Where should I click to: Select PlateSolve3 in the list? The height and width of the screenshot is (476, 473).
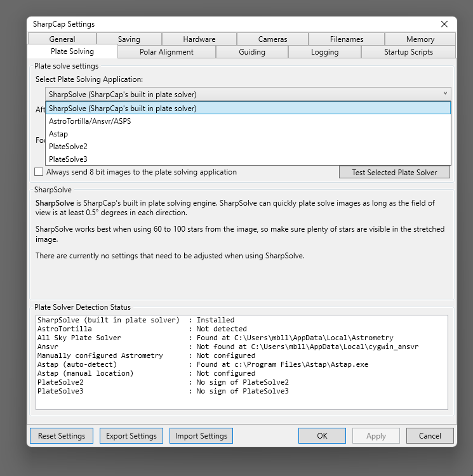click(248, 159)
